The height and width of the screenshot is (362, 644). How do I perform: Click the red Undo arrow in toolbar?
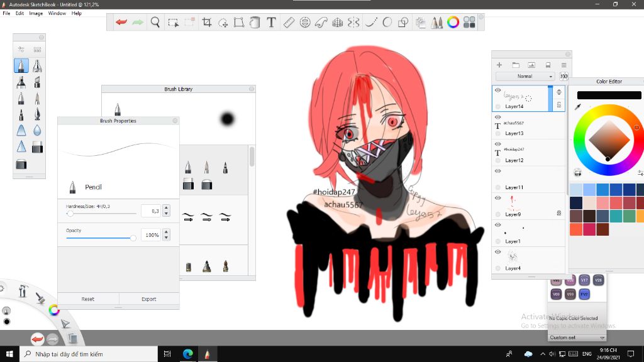tap(121, 22)
